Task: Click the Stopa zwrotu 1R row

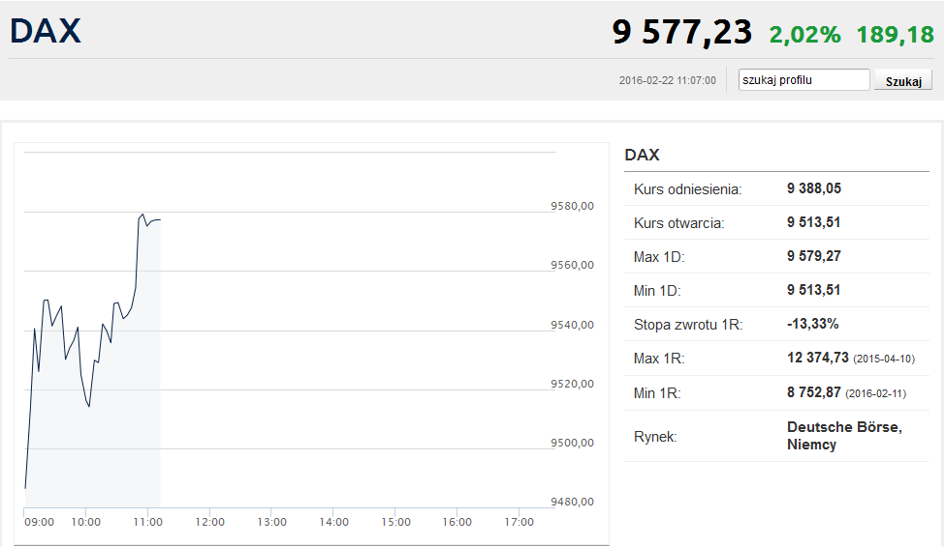Action: 777,324
